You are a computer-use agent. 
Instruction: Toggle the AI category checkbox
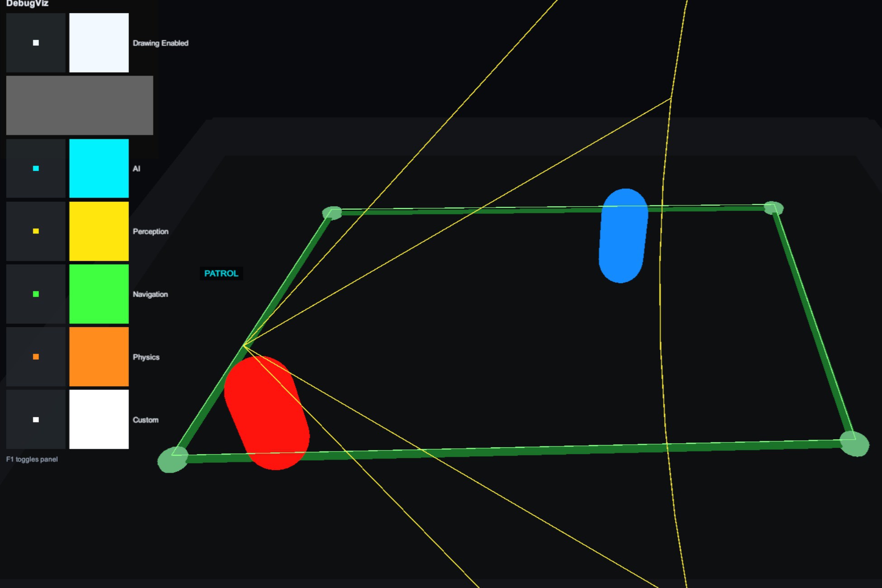[x=36, y=168]
